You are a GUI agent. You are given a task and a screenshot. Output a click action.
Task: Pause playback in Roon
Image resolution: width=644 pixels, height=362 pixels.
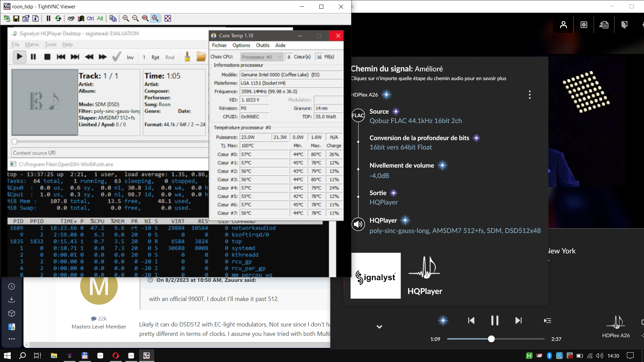495,320
